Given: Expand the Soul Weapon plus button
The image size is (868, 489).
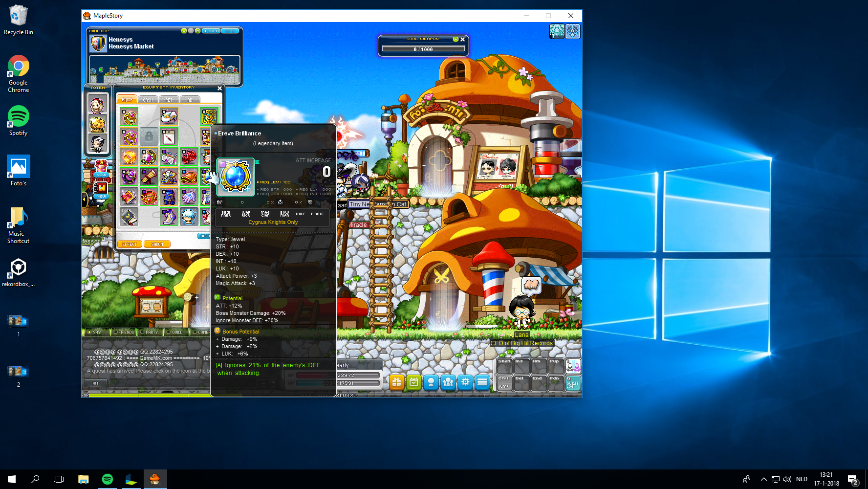Looking at the screenshot, I should click(456, 39).
